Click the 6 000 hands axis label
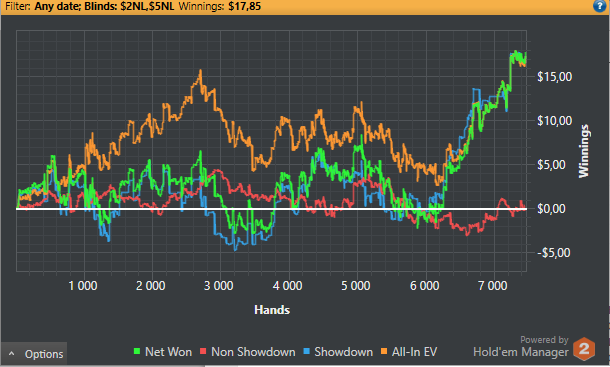Screen dimensions: 610x367 [424, 286]
